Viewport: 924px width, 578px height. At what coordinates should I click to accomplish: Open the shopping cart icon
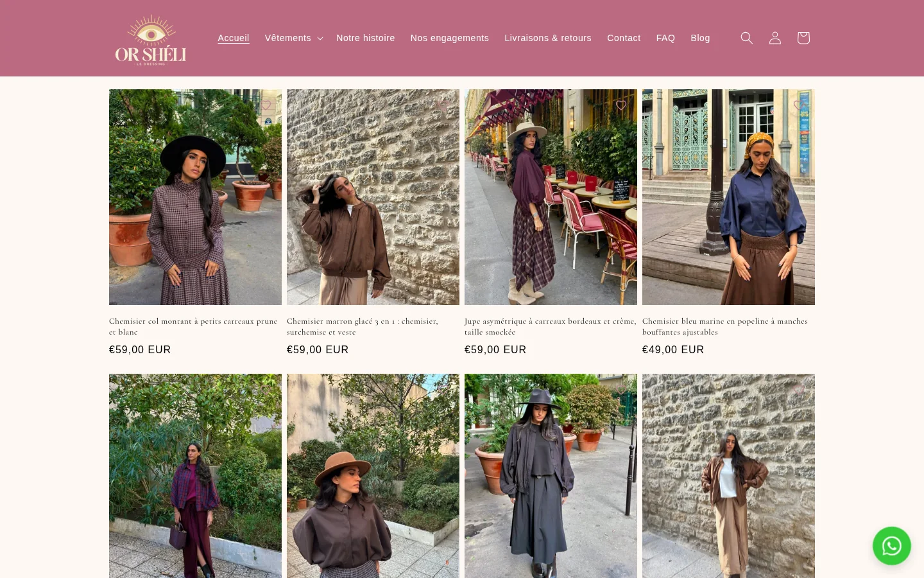(803, 38)
